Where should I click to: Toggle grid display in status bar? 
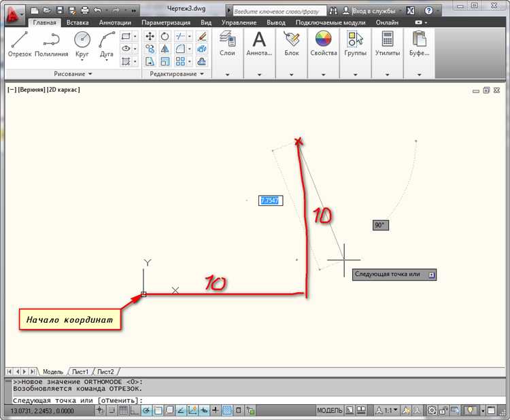tap(123, 410)
